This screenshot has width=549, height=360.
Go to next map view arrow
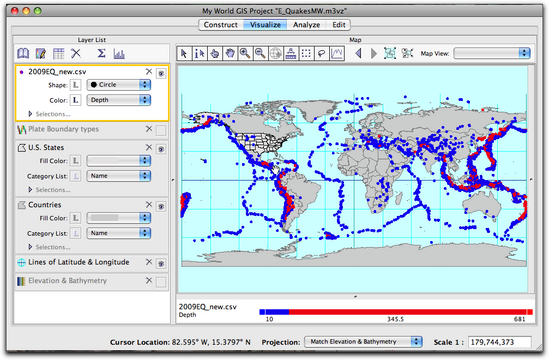pyautogui.click(x=374, y=54)
